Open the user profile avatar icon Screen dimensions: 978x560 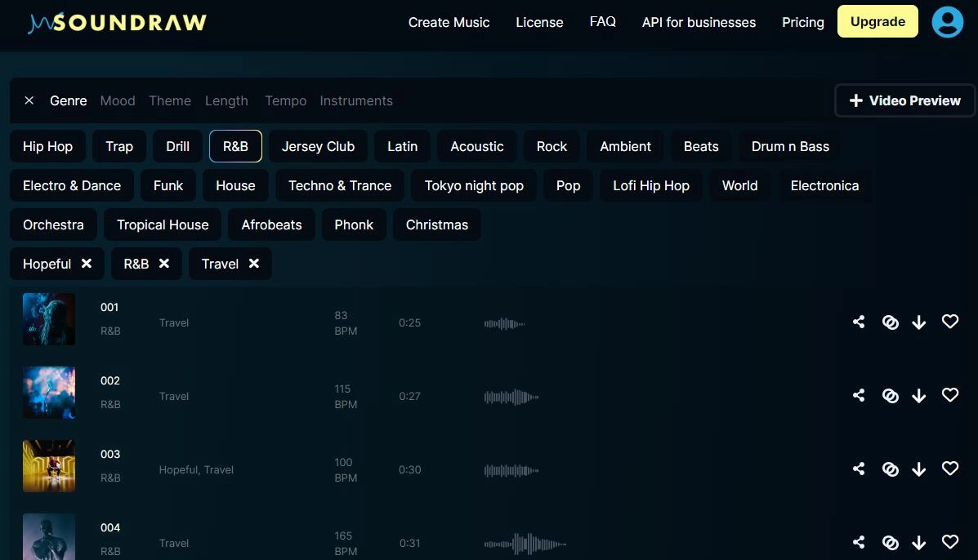(x=948, y=22)
